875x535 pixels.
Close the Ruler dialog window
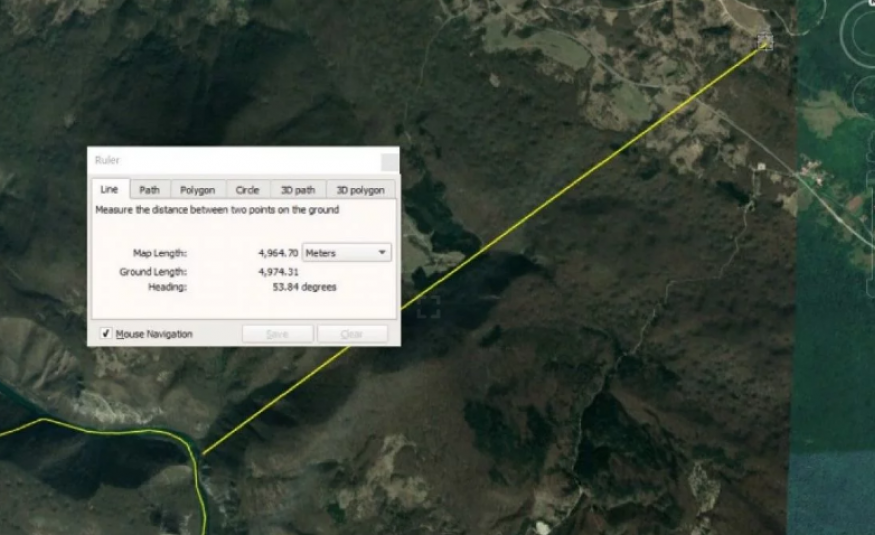pos(388,161)
